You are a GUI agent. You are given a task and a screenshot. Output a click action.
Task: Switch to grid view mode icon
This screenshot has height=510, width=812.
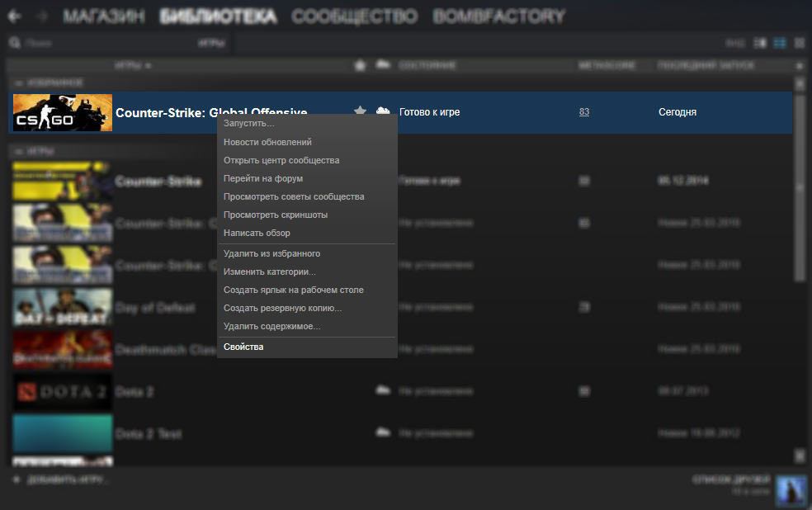click(x=800, y=43)
